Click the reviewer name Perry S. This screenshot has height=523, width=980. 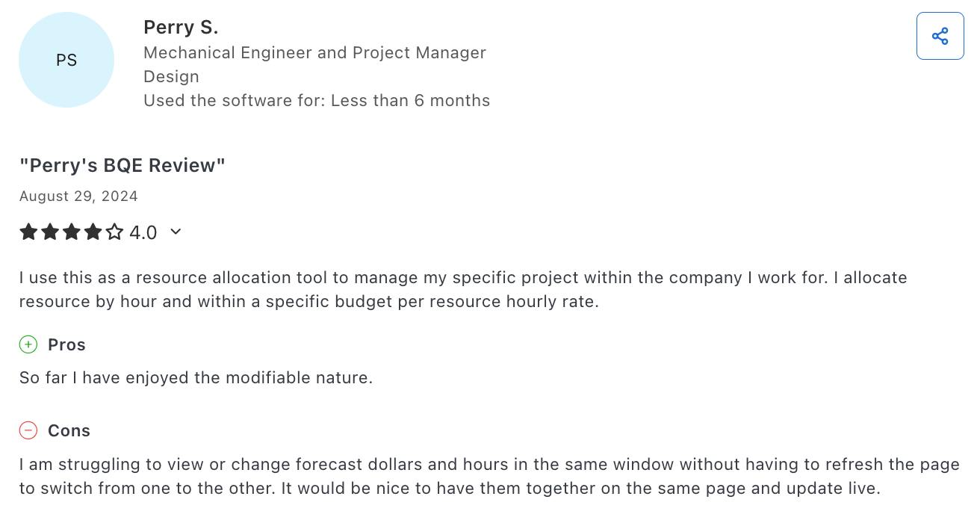[181, 26]
